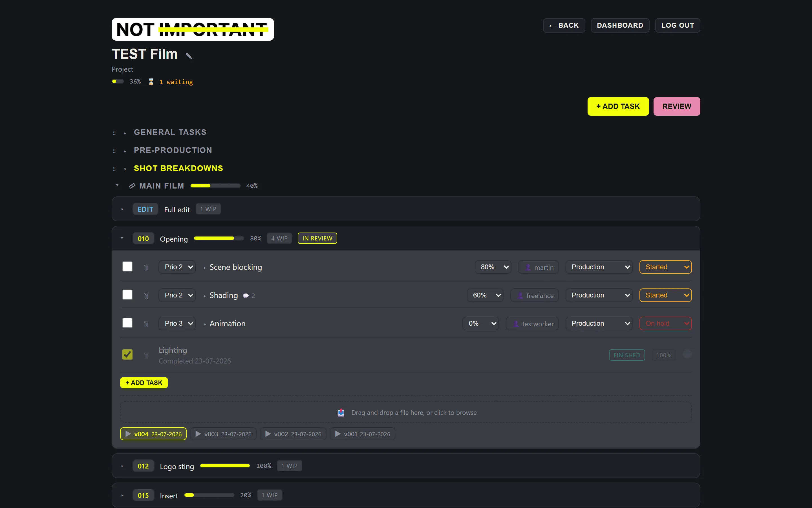This screenshot has width=812, height=508.
Task: Click the top yellow ADD TASK button
Action: (x=618, y=106)
